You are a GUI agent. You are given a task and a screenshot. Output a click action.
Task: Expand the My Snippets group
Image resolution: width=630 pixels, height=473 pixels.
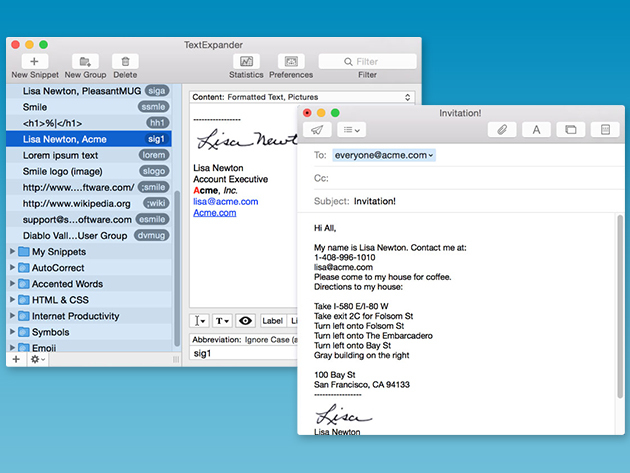pos(13,252)
